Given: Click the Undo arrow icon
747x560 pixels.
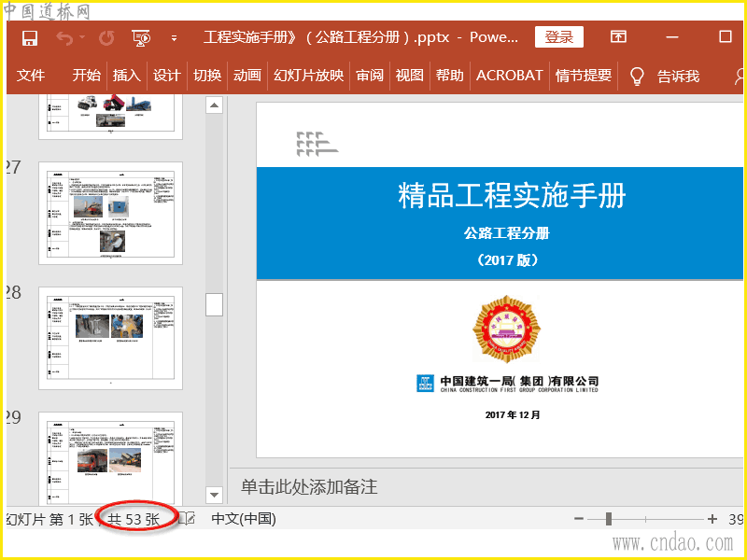Looking at the screenshot, I should [x=64, y=37].
